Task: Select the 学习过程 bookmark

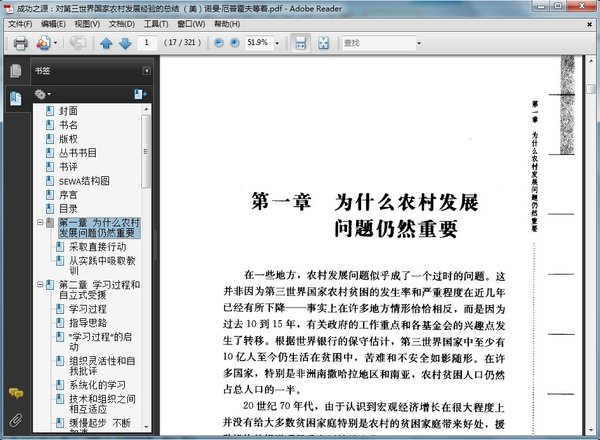Action: [88, 309]
